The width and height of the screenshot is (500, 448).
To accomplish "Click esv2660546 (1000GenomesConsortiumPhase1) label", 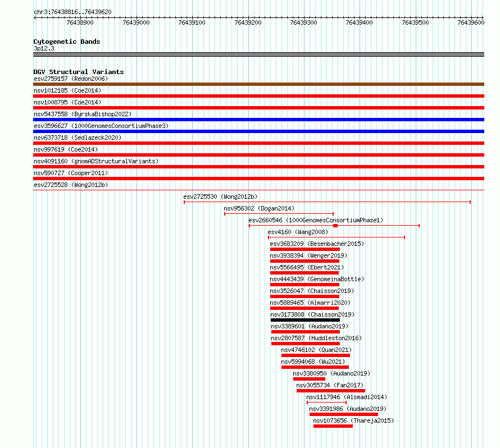I will pos(316,220).
